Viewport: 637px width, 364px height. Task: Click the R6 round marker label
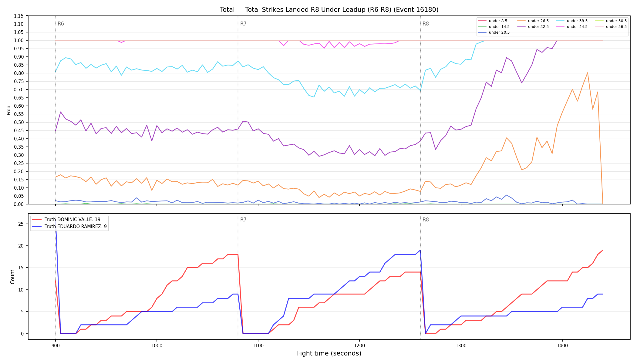tap(61, 24)
